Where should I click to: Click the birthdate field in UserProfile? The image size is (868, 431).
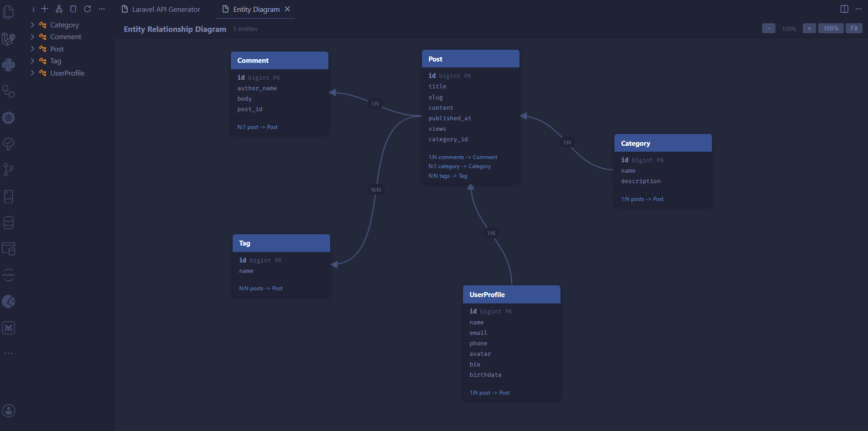485,375
